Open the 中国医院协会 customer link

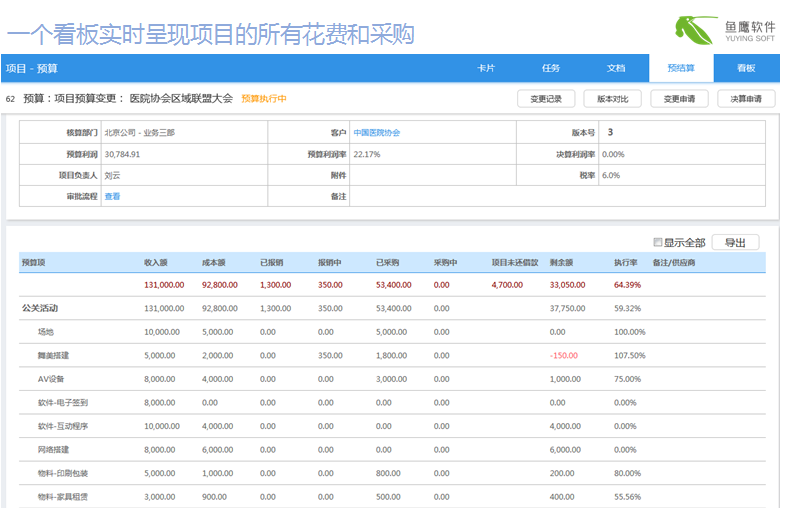376,132
